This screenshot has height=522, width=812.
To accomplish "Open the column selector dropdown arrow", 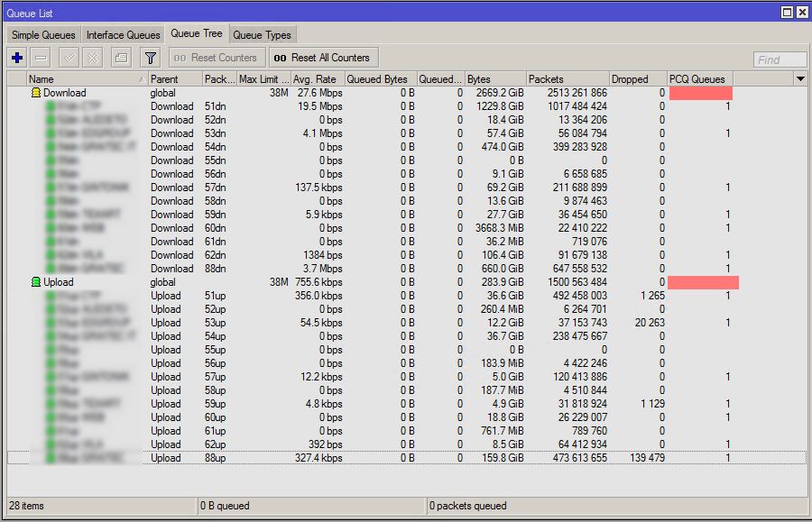I will pyautogui.click(x=799, y=79).
